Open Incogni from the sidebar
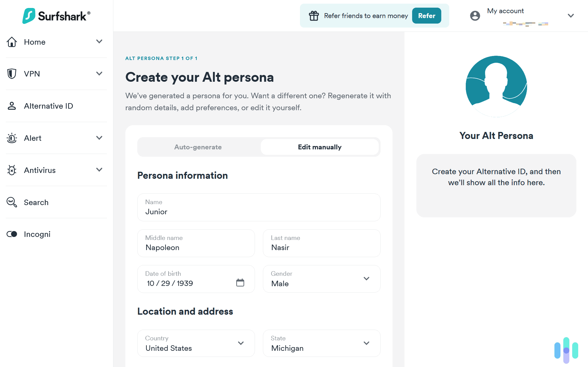 [x=12, y=234]
